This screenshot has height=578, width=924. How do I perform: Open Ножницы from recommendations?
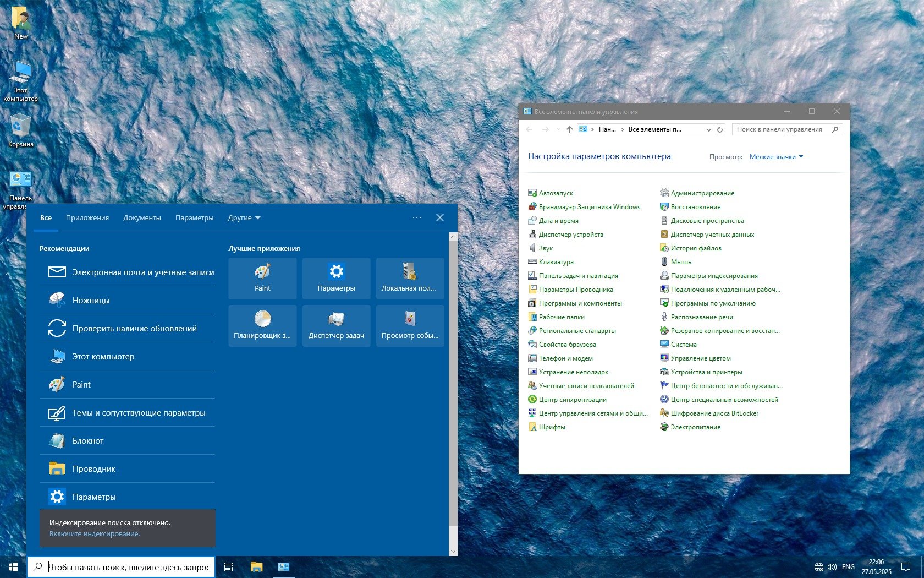(91, 301)
